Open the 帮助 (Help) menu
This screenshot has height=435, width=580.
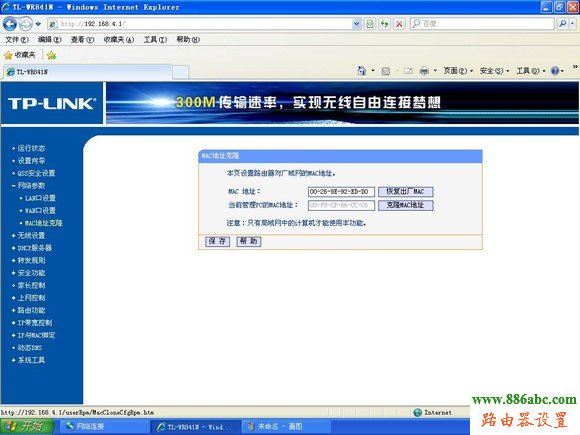coord(188,40)
